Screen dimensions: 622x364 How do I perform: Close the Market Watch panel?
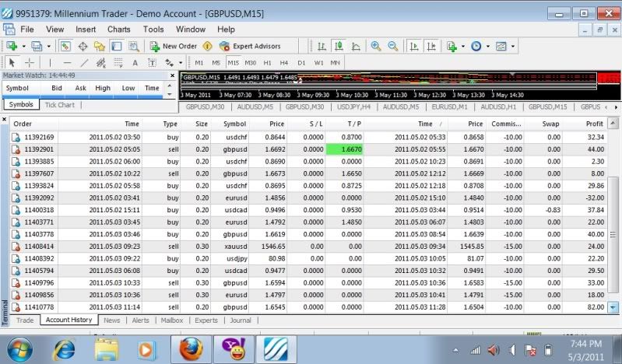173,75
